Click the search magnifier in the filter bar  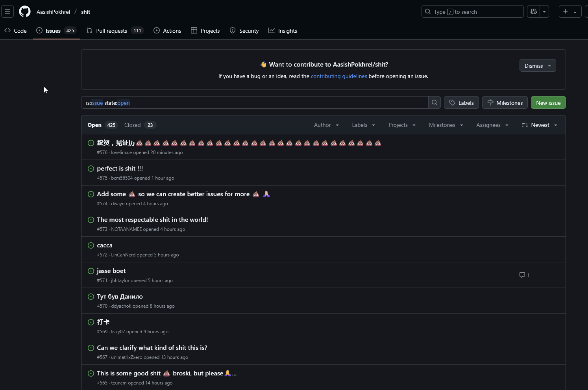point(434,102)
